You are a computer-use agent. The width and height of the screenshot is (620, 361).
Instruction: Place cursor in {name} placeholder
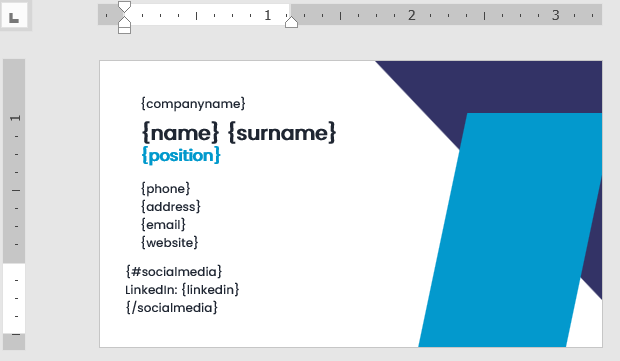point(180,132)
